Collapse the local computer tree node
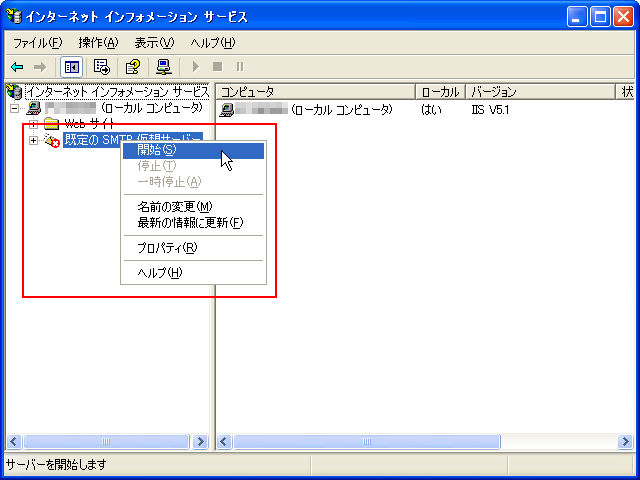Image resolution: width=640 pixels, height=480 pixels. [x=15, y=108]
